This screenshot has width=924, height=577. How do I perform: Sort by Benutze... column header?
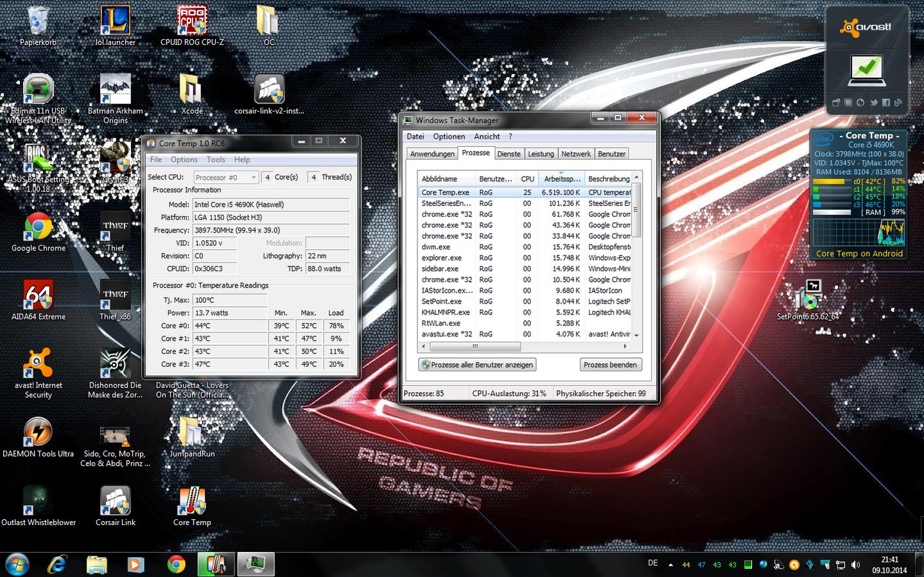click(496, 179)
